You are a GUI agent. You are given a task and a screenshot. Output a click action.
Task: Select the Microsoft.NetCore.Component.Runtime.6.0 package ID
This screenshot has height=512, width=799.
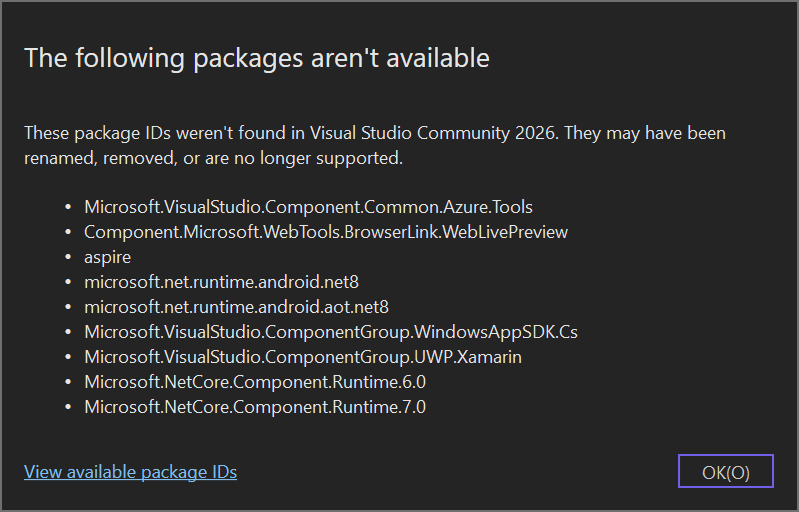tap(255, 382)
